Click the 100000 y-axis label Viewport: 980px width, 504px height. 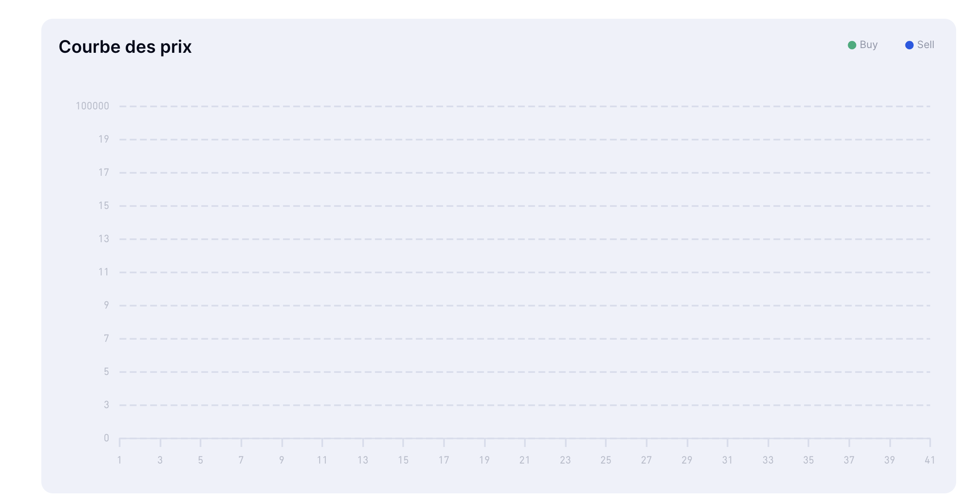[x=92, y=106]
